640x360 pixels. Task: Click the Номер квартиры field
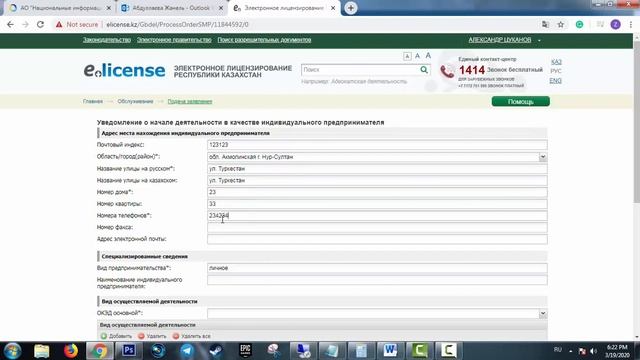(x=377, y=204)
